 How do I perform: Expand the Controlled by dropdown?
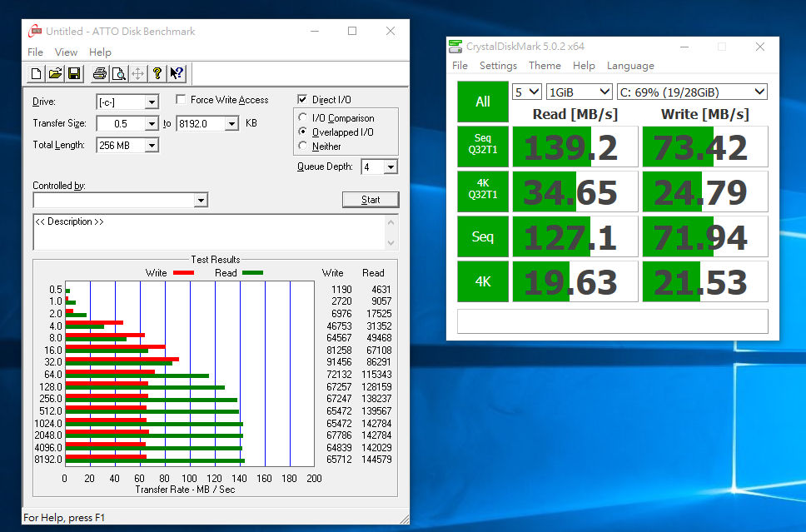click(201, 200)
